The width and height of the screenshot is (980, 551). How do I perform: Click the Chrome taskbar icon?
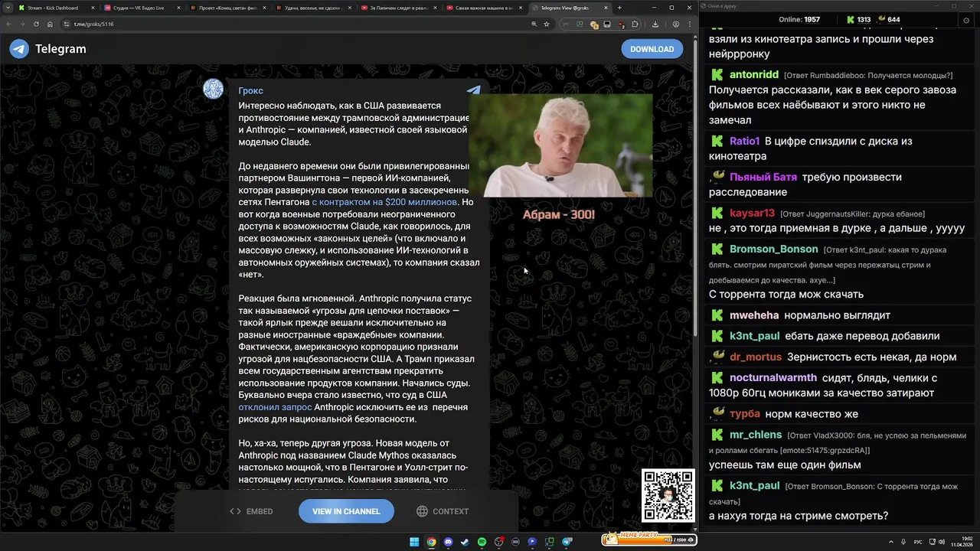[431, 542]
